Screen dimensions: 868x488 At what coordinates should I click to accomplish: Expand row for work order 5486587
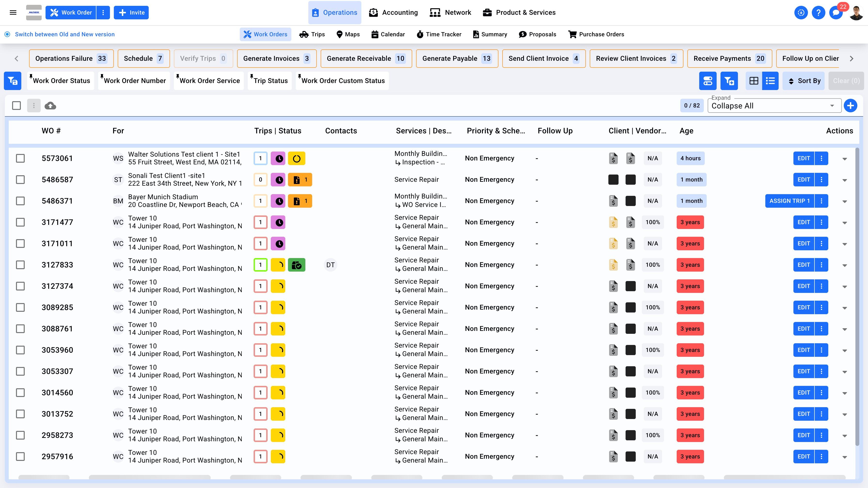pyautogui.click(x=845, y=180)
